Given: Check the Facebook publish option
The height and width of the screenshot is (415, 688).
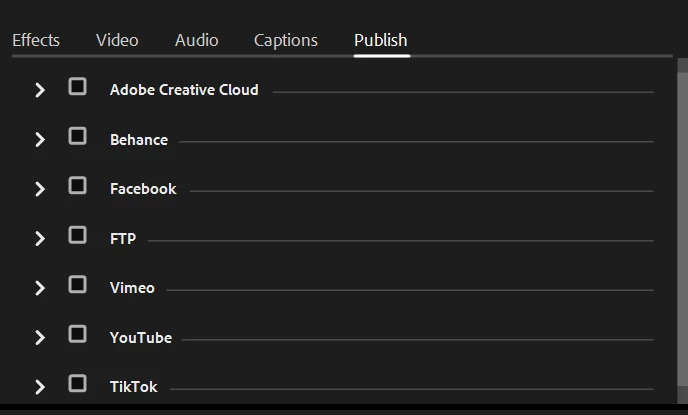Looking at the screenshot, I should click(x=77, y=186).
